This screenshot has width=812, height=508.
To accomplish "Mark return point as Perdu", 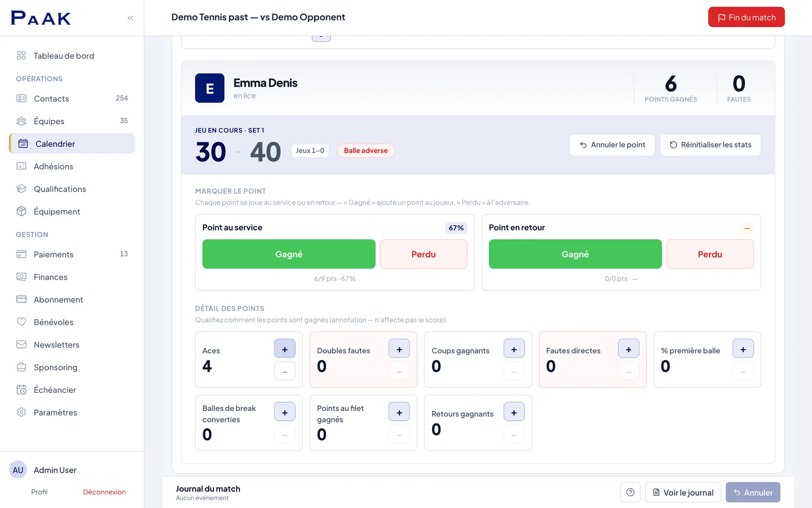I will (710, 254).
